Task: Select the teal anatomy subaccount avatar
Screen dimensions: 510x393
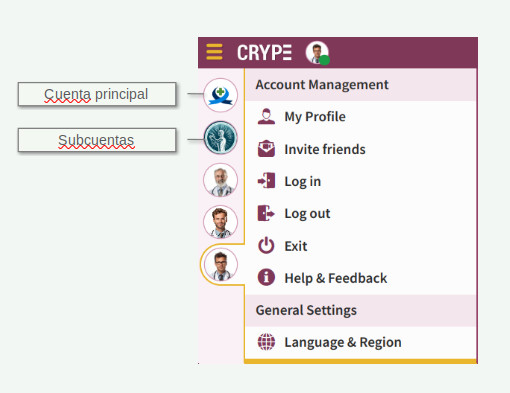Action: click(220, 137)
